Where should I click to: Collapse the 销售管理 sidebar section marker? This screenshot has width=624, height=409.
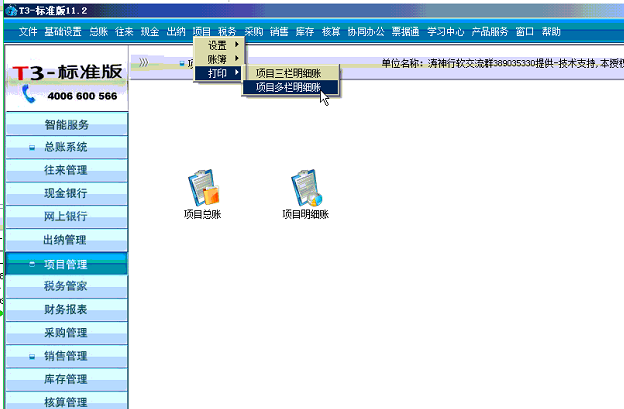32,356
